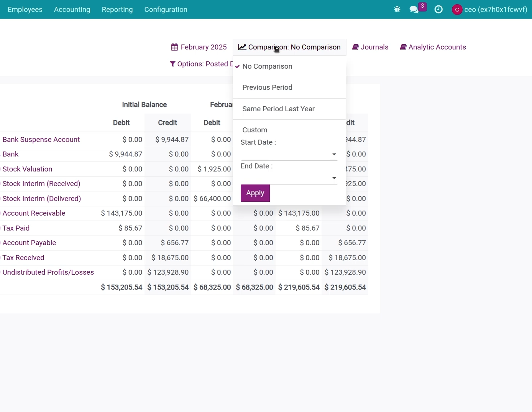Choose Previous Period comparison
The width and height of the screenshot is (532, 412).
267,87
